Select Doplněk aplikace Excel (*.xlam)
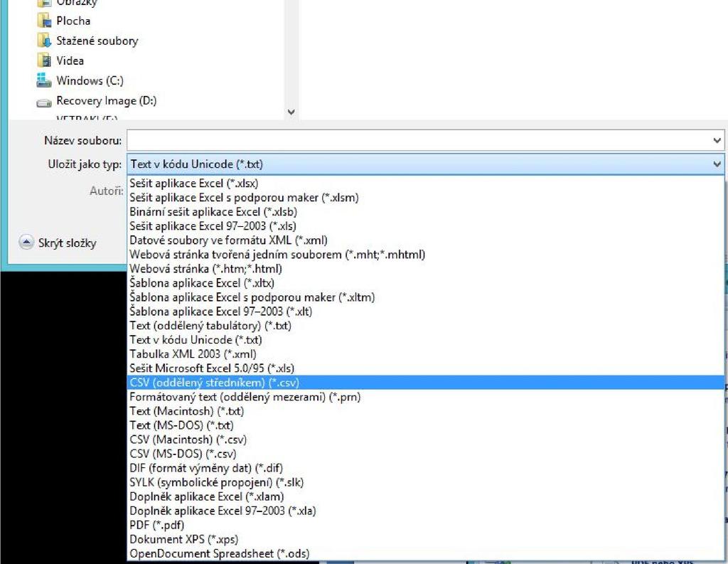The image size is (728, 564). tap(425, 496)
